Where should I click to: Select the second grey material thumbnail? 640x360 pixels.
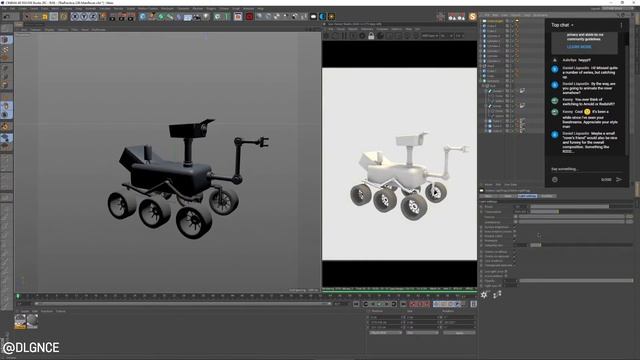tap(32, 322)
